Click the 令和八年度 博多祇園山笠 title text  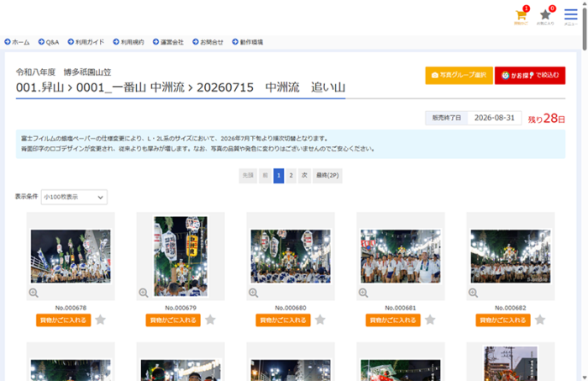coord(63,72)
